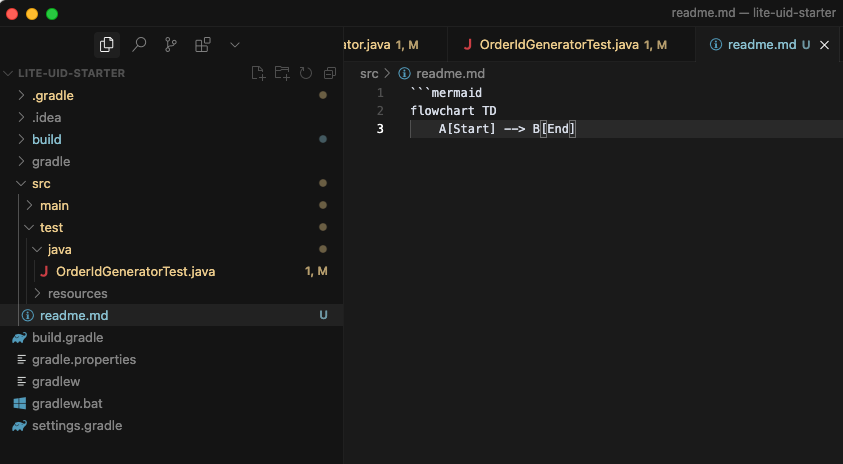
Task: Collapse the src folder
Action: 21,183
